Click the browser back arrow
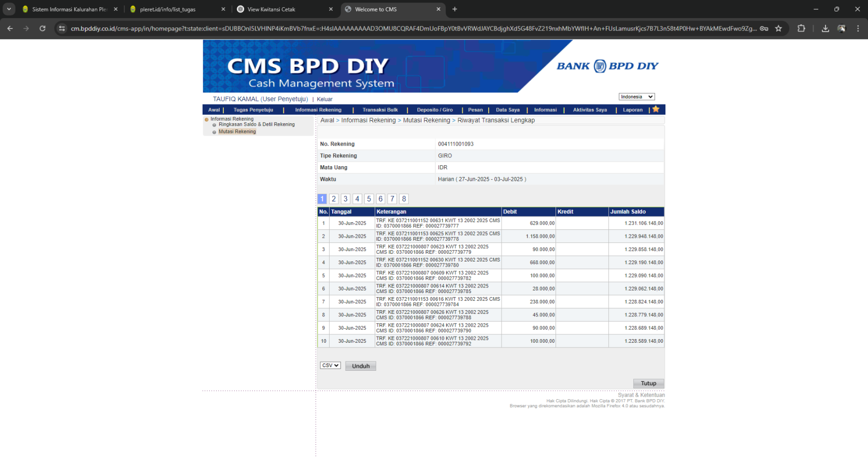The width and height of the screenshot is (868, 466). 10,28
